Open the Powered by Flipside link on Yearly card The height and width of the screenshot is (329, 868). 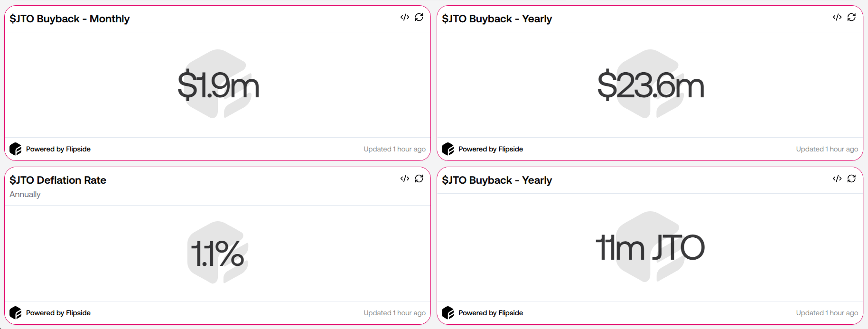coord(490,149)
